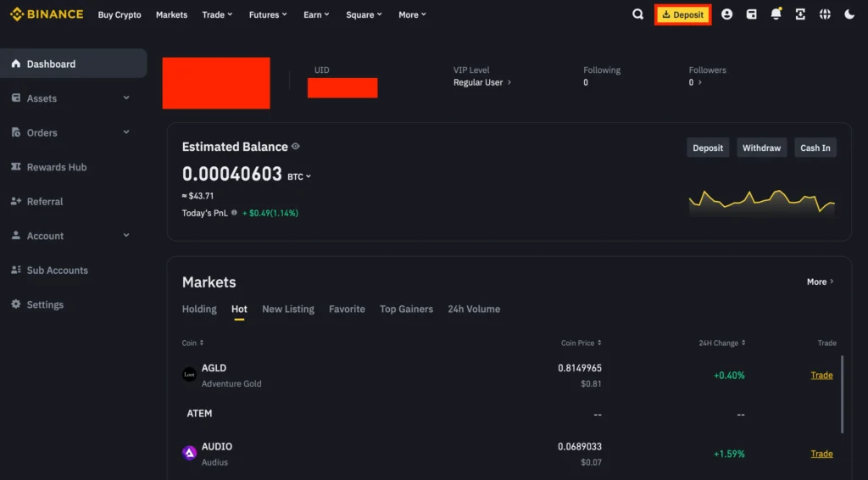
Task: Select the ATEM coin row
Action: coord(509,414)
